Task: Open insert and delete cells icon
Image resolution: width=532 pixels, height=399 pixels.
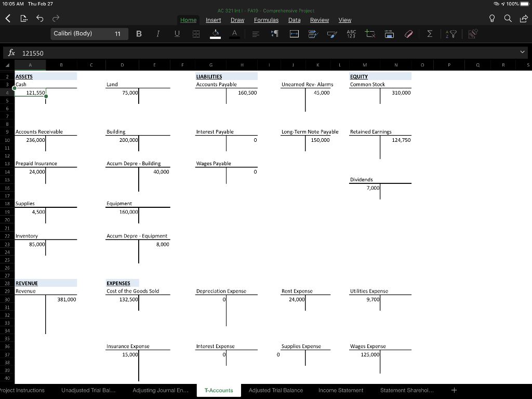Action: click(370, 34)
